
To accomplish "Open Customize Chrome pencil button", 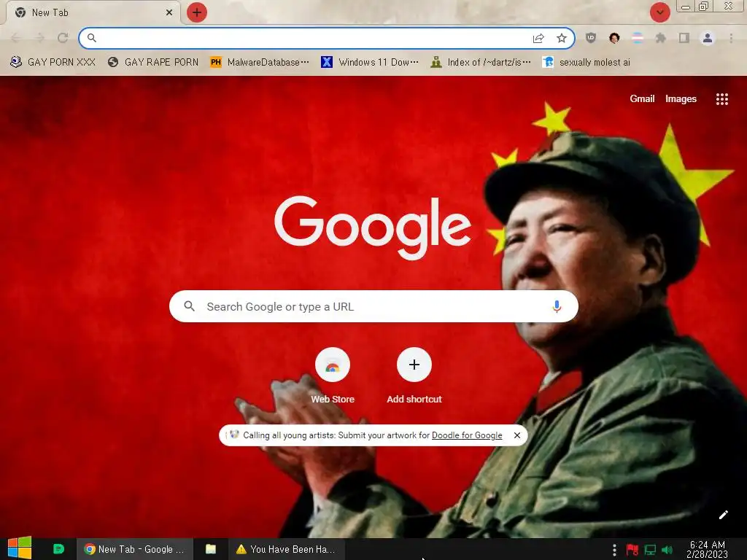I will 723,515.
